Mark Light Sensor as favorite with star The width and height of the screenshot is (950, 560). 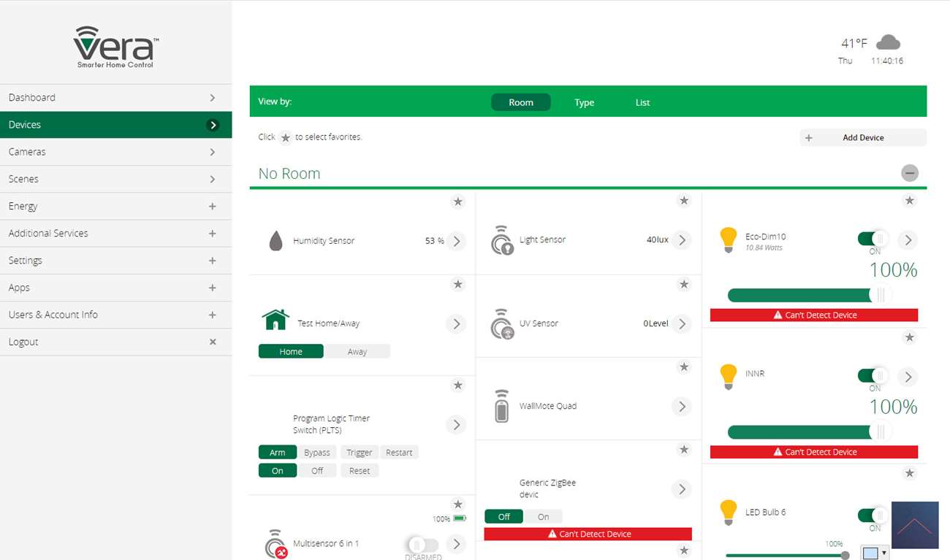pos(684,201)
